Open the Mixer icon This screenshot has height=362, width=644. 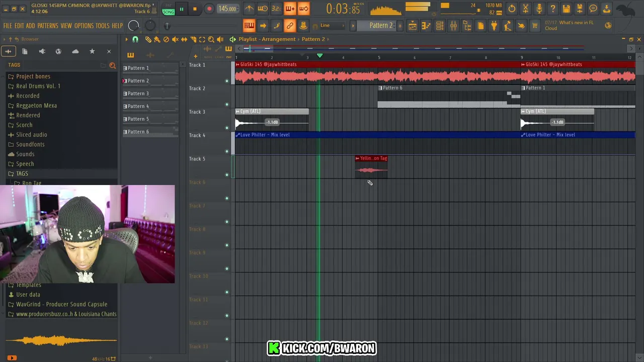(453, 26)
